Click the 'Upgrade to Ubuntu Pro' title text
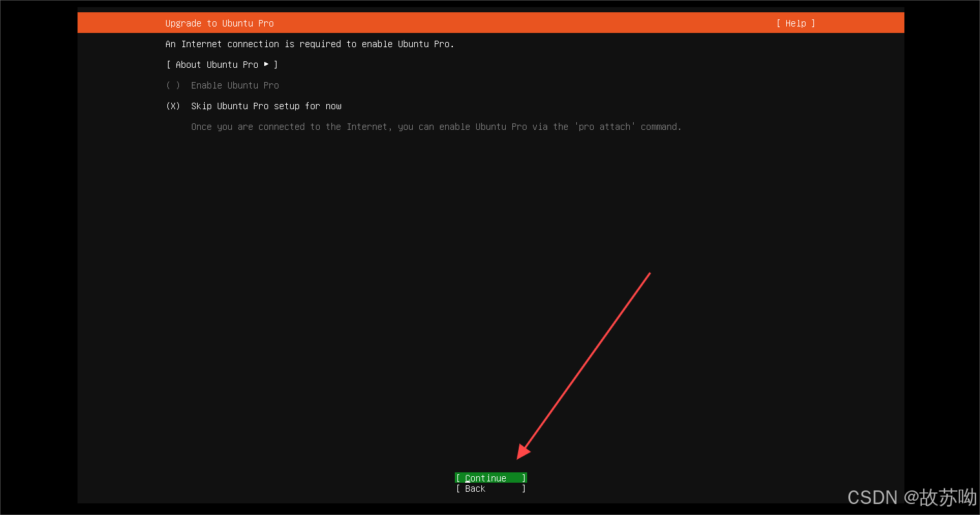The image size is (980, 515). coord(220,23)
